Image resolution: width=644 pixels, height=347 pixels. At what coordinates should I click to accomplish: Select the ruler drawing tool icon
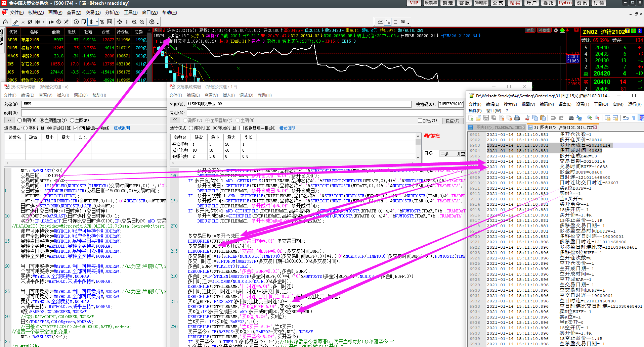click(15, 22)
